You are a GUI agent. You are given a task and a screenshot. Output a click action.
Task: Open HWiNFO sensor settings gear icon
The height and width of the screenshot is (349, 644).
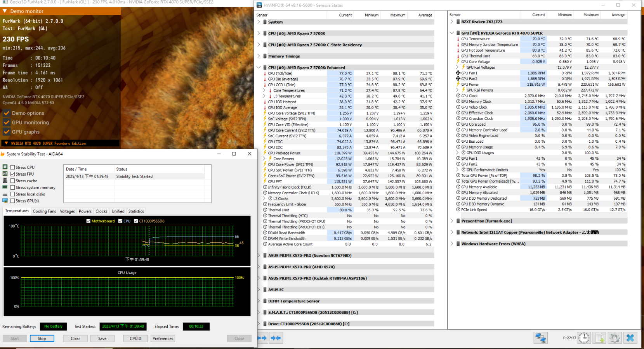point(614,338)
